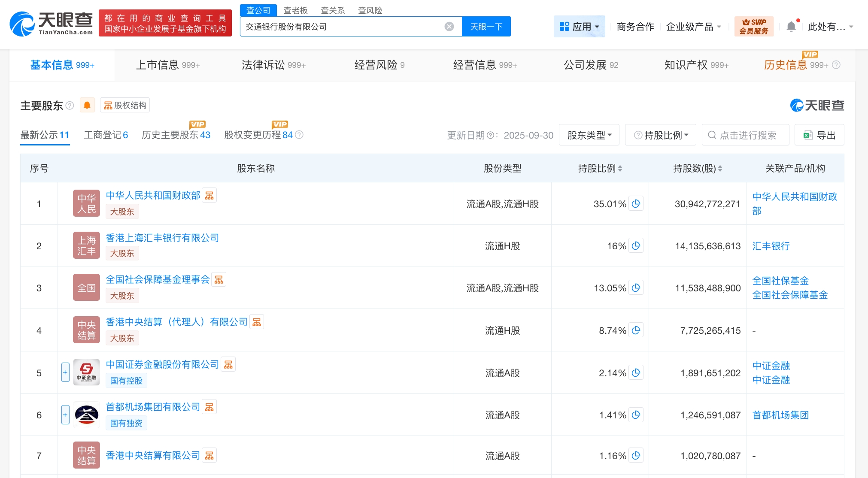This screenshot has height=478, width=868.
Task: Click orange alert bell beside 主要股东
Action: (87, 105)
